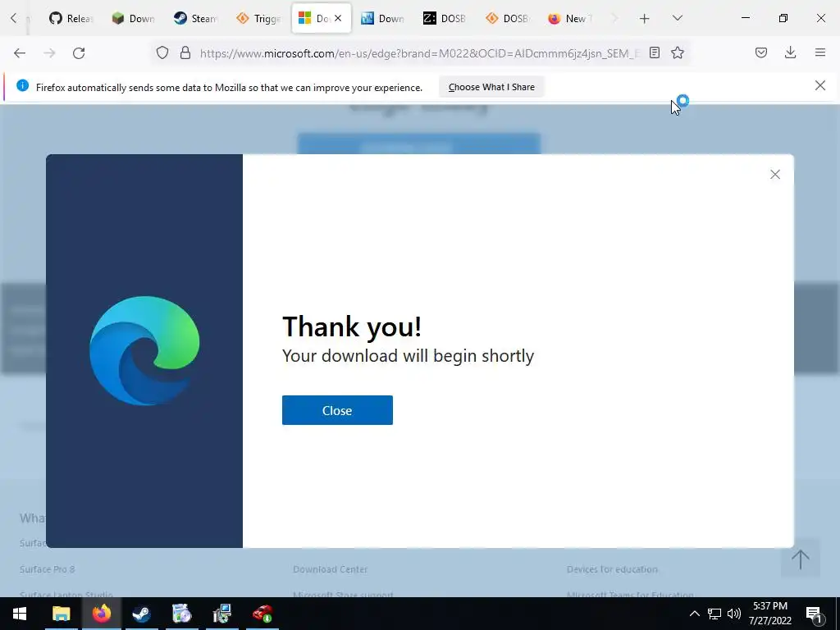Bookmark this page with star icon
The width and height of the screenshot is (840, 630).
pos(677,52)
